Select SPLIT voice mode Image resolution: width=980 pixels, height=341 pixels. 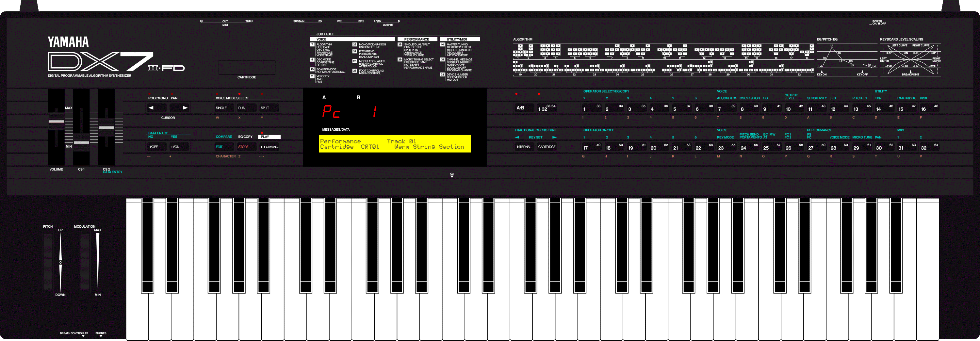pos(269,108)
